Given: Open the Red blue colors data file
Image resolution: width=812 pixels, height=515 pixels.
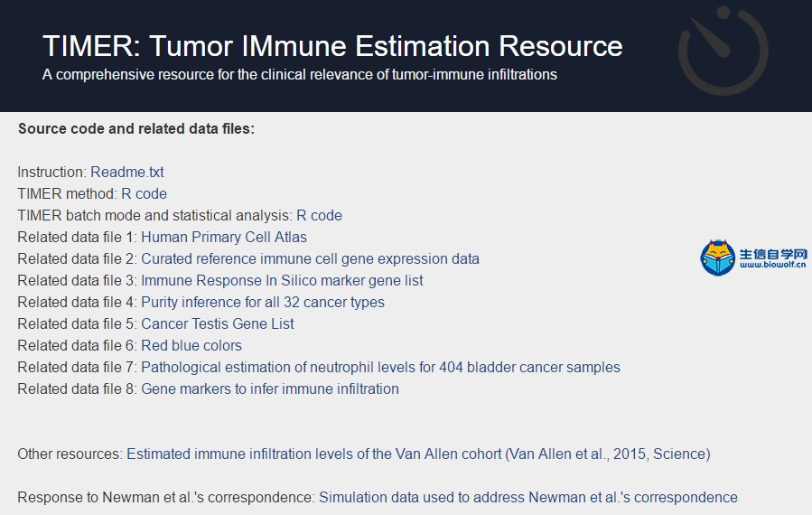Looking at the screenshot, I should coord(191,345).
